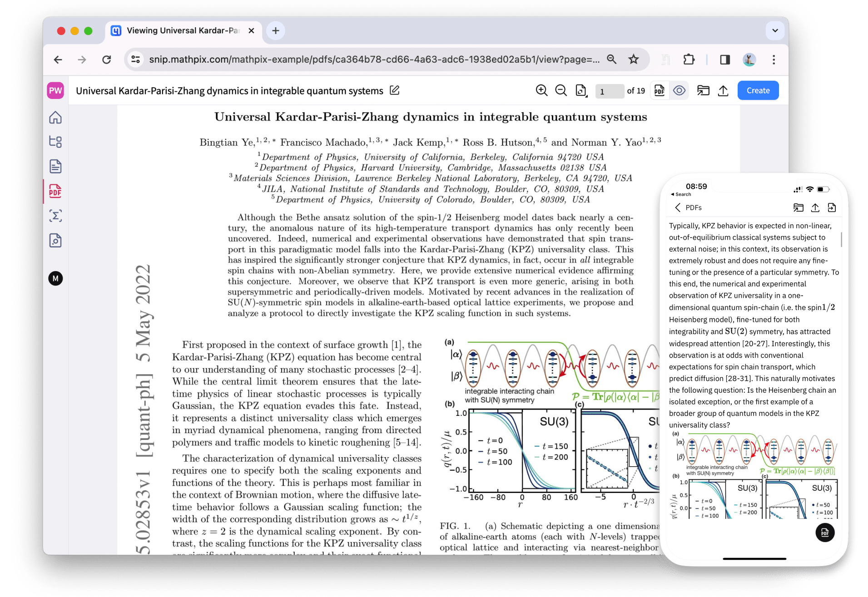
Task: Go forward in the browser
Action: 82,59
